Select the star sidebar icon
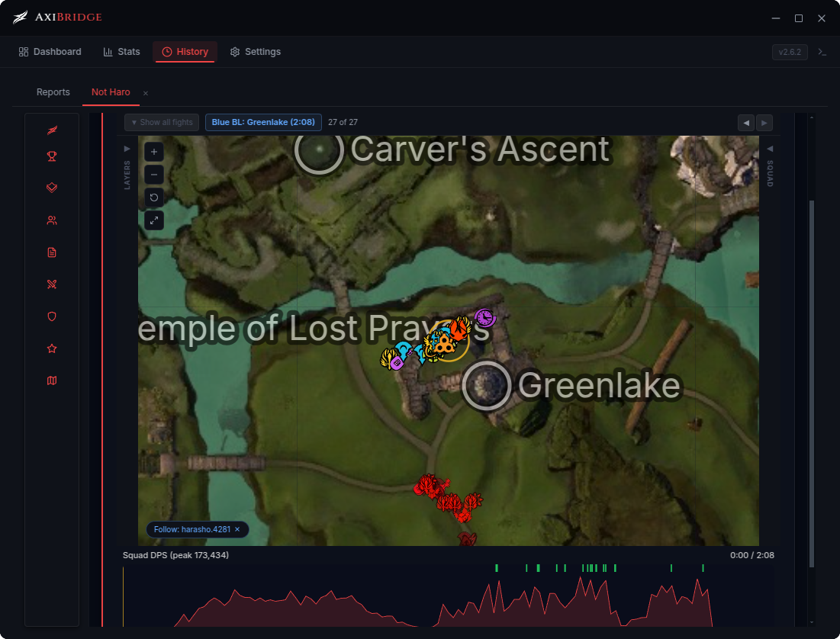Screen dimensions: 840x639 52,348
